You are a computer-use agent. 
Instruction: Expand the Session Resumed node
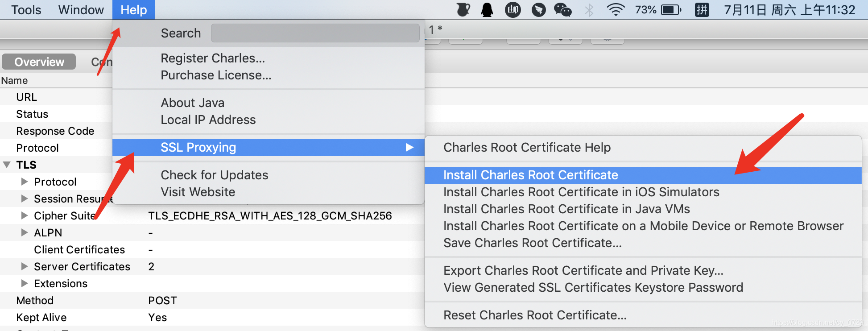point(25,199)
